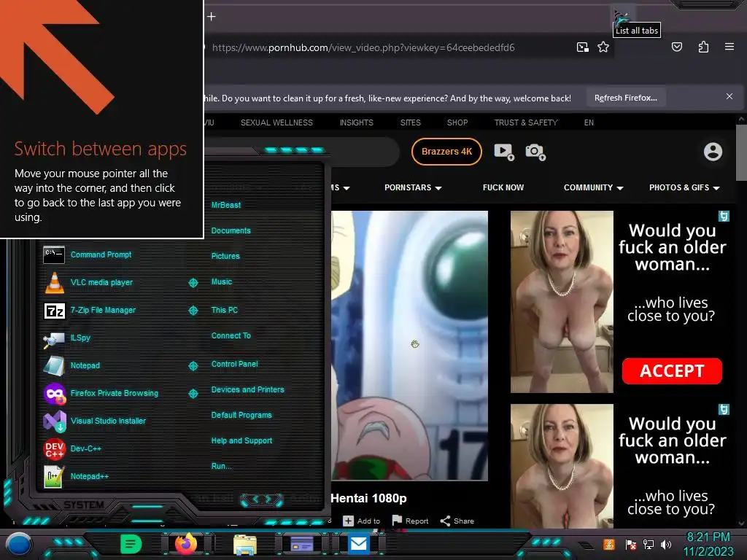The image size is (747, 560).
Task: Open Music from the Start menu
Action: 222,282
